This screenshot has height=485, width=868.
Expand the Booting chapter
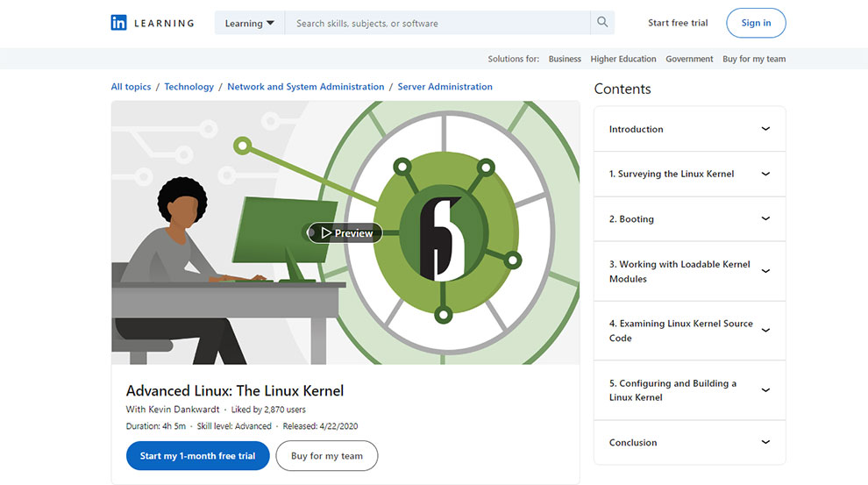[689, 219]
